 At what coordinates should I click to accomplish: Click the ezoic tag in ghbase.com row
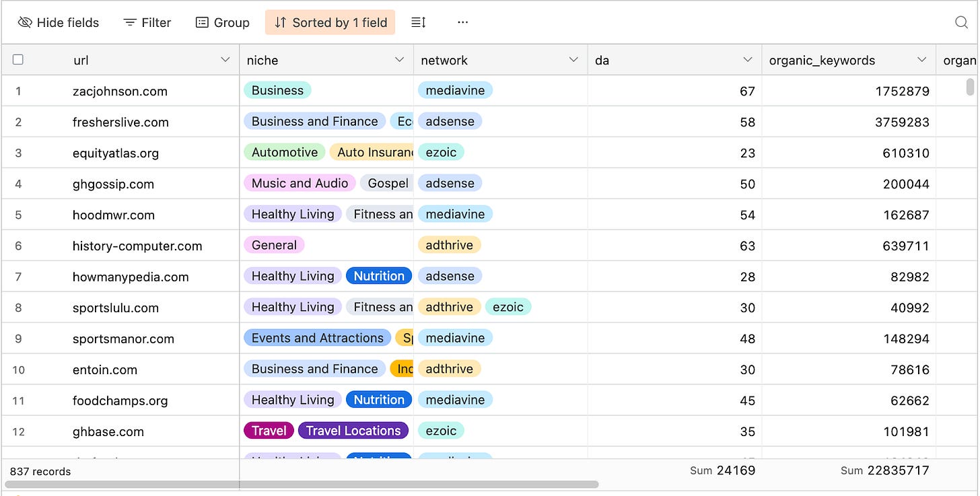pos(441,431)
